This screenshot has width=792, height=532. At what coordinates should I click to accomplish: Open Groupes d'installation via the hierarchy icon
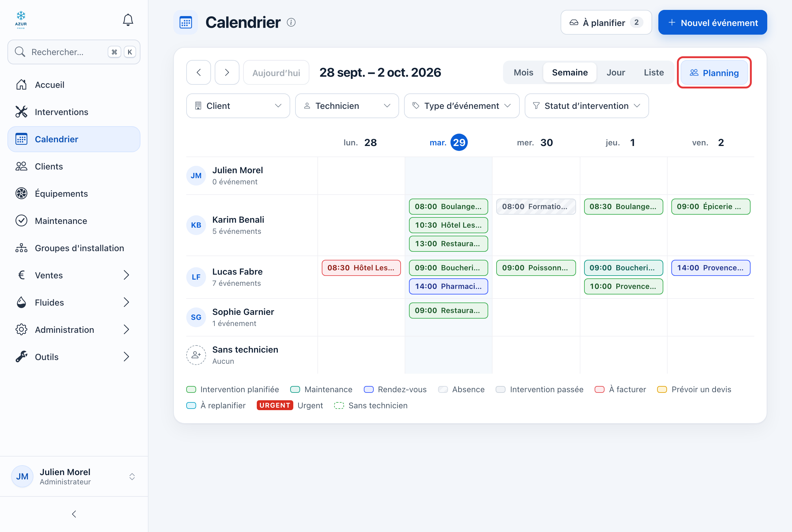pyautogui.click(x=21, y=248)
